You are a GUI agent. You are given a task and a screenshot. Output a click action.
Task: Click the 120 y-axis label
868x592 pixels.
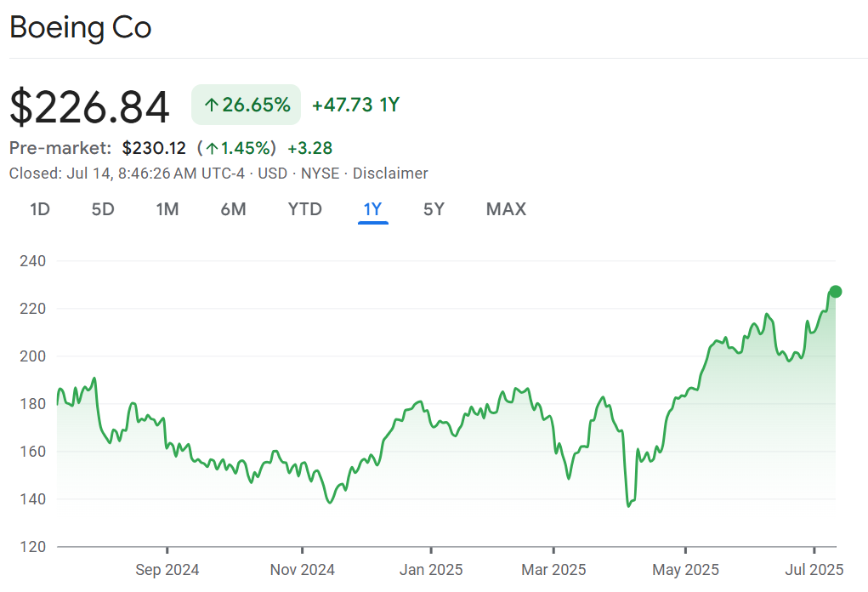point(32,547)
